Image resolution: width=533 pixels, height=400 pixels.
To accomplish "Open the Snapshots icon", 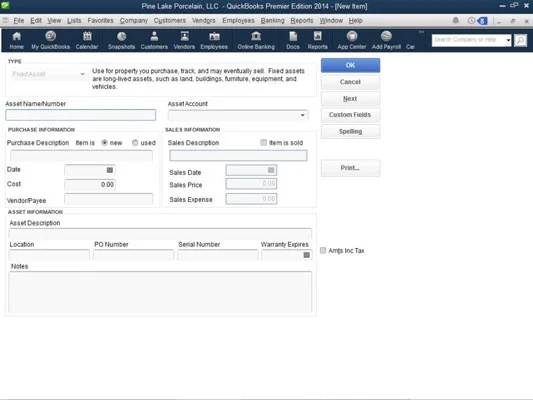I will [x=121, y=40].
